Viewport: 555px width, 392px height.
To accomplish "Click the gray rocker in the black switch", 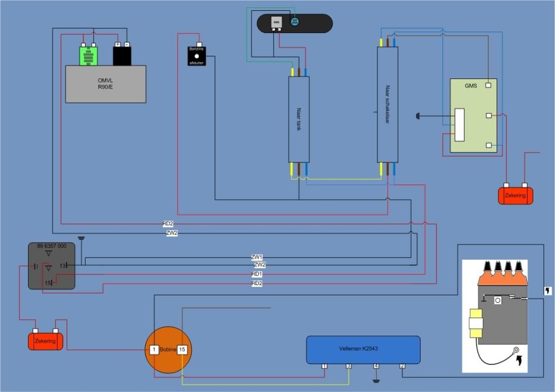I will click(x=276, y=22).
